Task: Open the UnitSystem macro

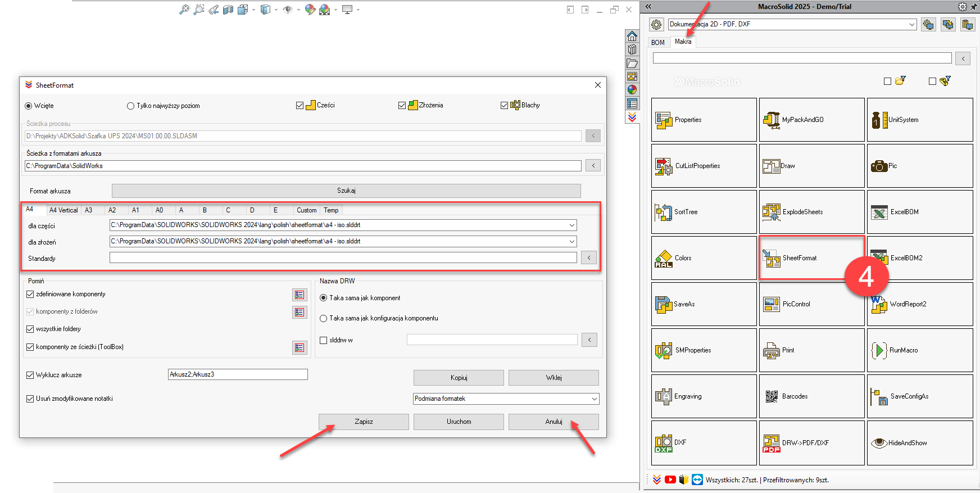Action: (x=919, y=120)
